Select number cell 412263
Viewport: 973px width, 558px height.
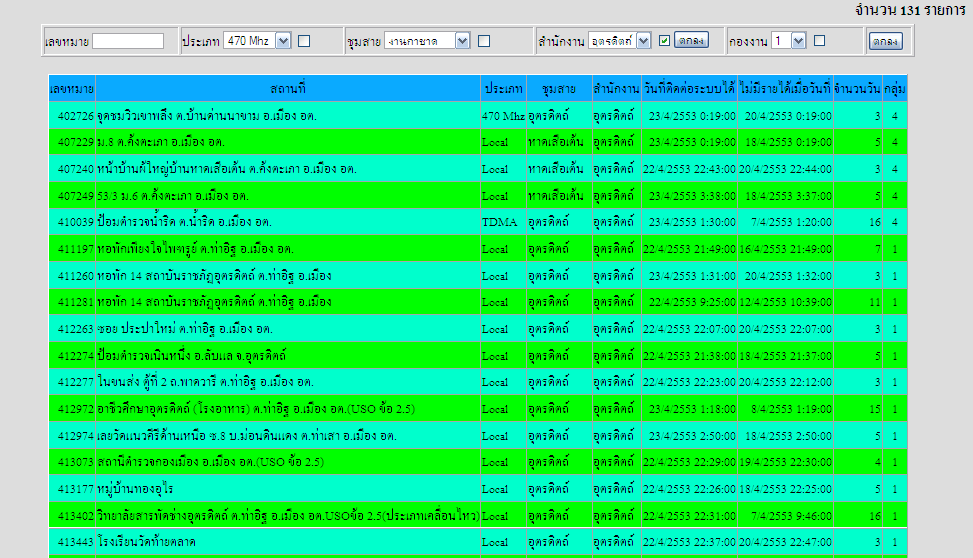72,329
